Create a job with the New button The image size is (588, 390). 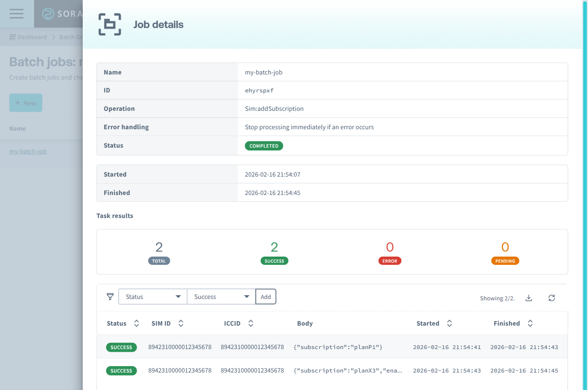(25, 103)
